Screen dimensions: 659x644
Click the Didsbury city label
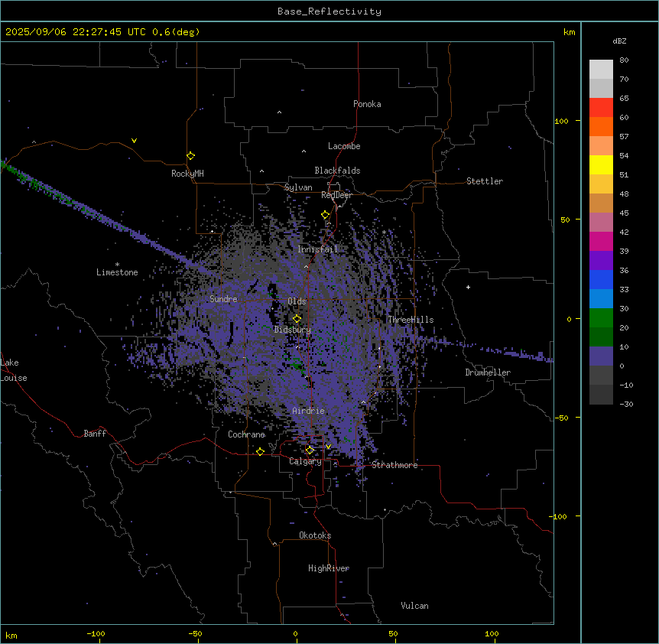(293, 330)
